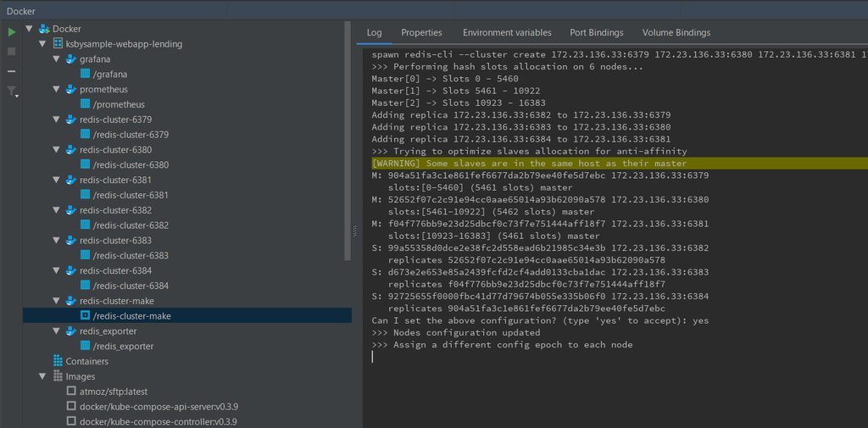868x428 pixels.
Task: Click the redis-cluster-6380 service whale icon
Action: point(71,149)
